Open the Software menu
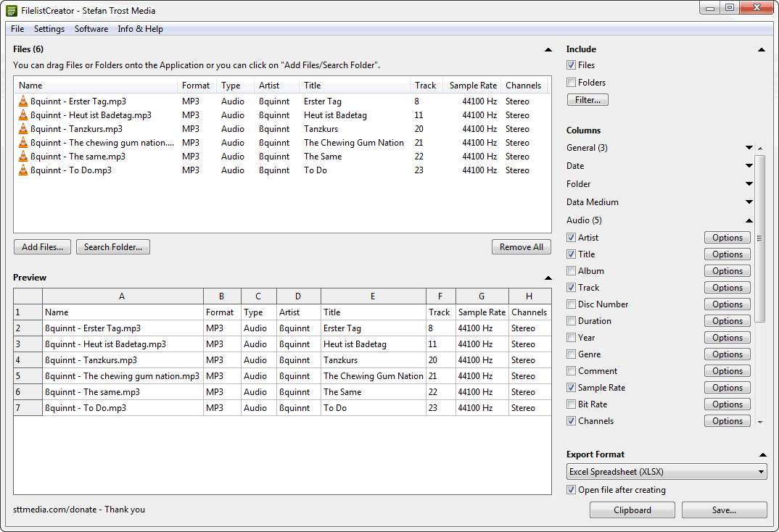The image size is (779, 532). 91,29
